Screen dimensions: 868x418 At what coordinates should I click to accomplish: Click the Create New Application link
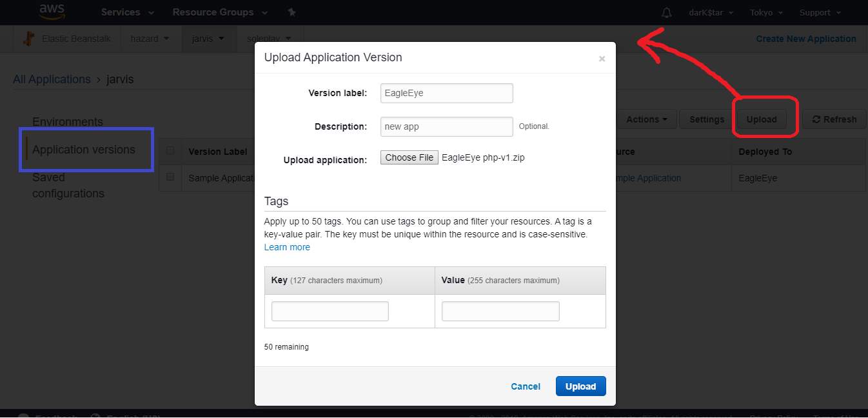tap(806, 39)
